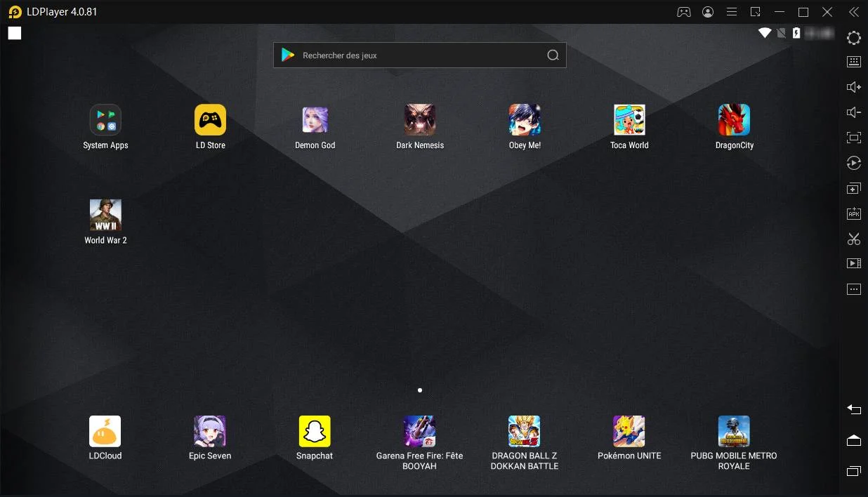This screenshot has width=868, height=497.
Task: Open the LDPlayer hamburger menu
Action: click(732, 12)
